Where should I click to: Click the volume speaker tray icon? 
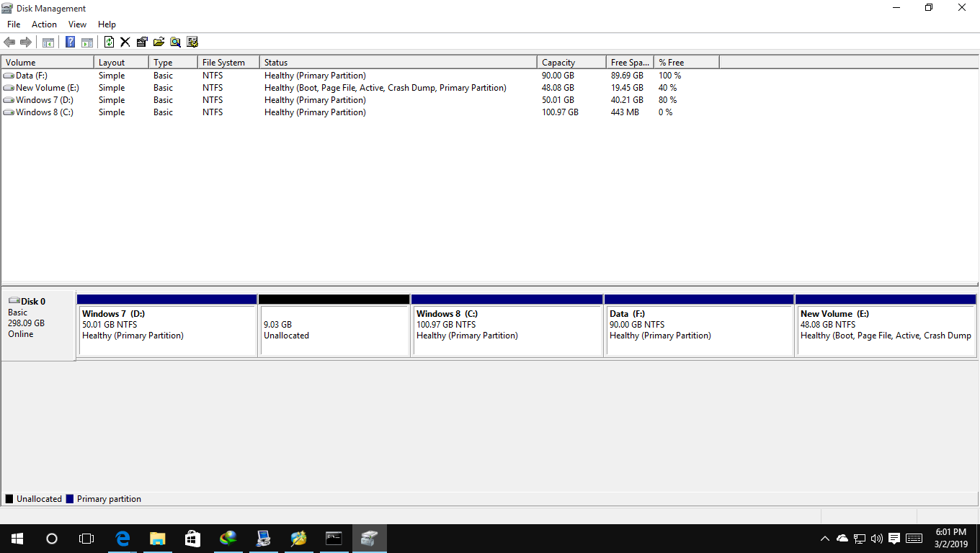pos(877,539)
